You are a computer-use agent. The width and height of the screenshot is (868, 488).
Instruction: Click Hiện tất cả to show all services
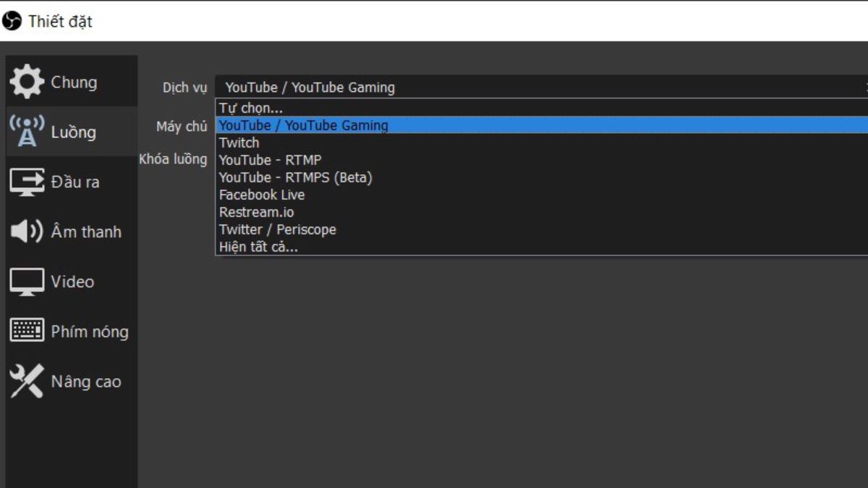(259, 247)
